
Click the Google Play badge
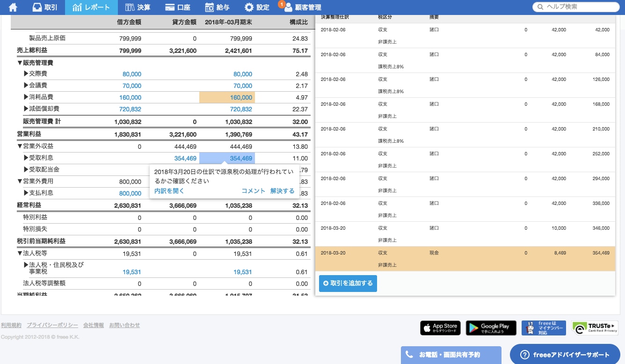point(491,328)
